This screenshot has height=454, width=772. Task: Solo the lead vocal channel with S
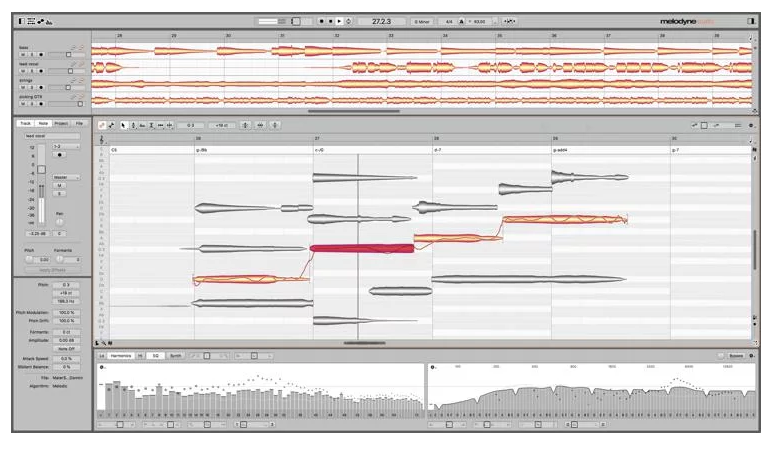[x=59, y=193]
